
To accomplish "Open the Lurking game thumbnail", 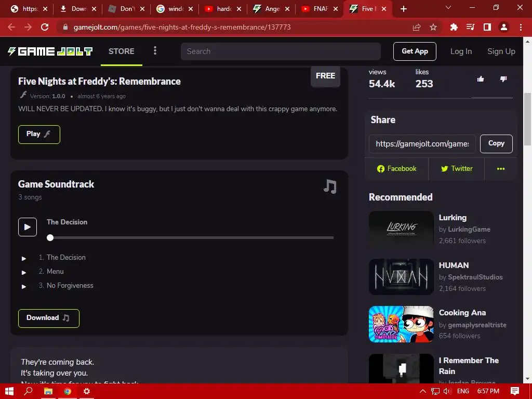I will 401,229.
